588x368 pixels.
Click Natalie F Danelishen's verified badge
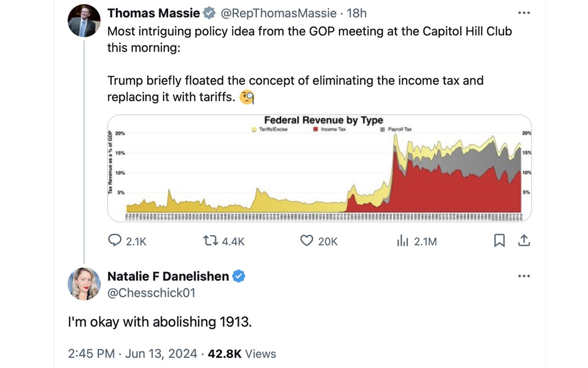[x=238, y=276]
